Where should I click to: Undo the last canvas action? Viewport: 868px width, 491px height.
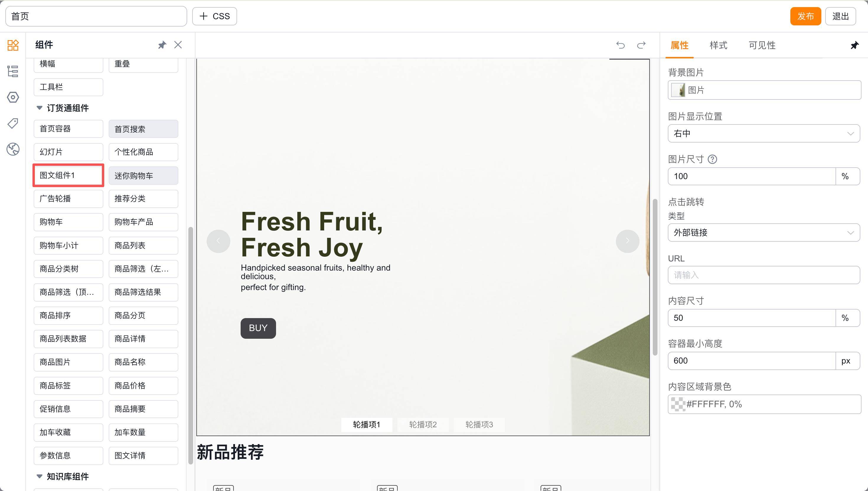[620, 45]
